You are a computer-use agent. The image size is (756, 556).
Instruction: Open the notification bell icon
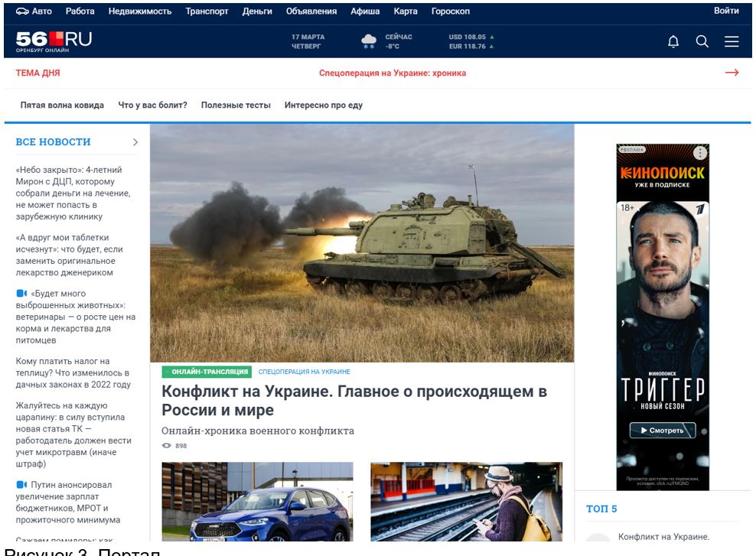coord(674,41)
